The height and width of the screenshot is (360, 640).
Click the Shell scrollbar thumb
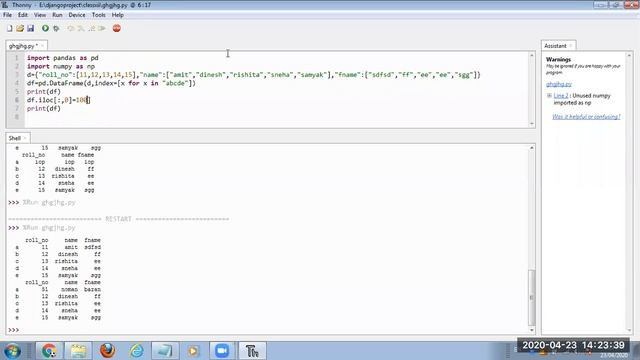[532, 298]
